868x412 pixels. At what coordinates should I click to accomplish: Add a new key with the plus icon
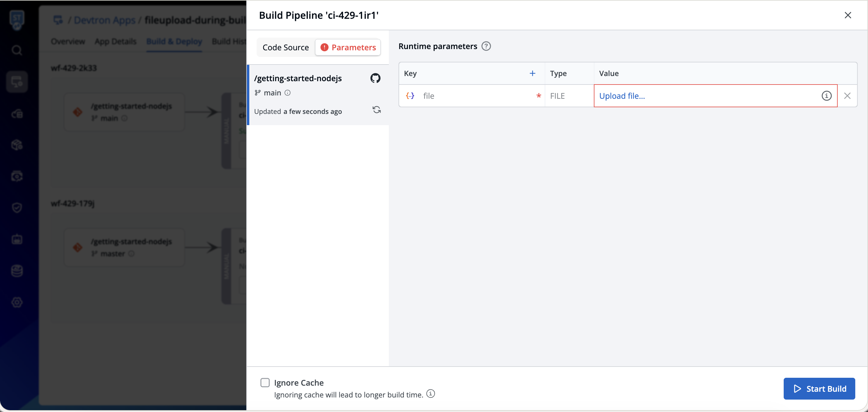pos(532,73)
